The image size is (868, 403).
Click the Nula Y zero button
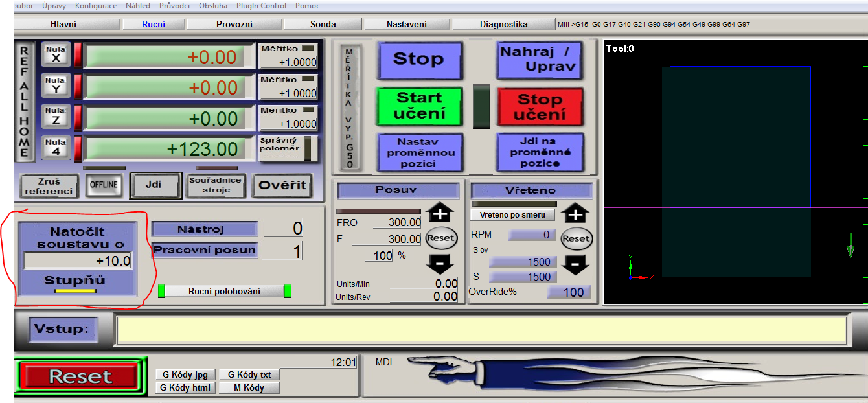(x=56, y=85)
